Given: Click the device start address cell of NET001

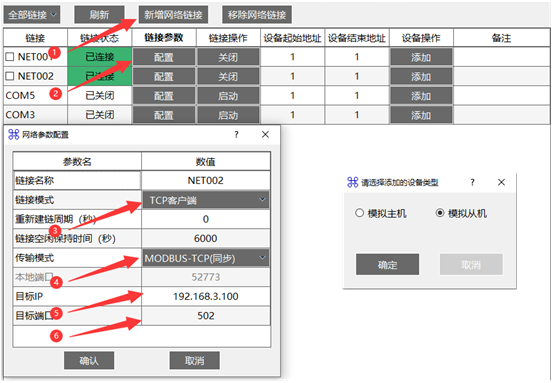Looking at the screenshot, I should (x=292, y=57).
